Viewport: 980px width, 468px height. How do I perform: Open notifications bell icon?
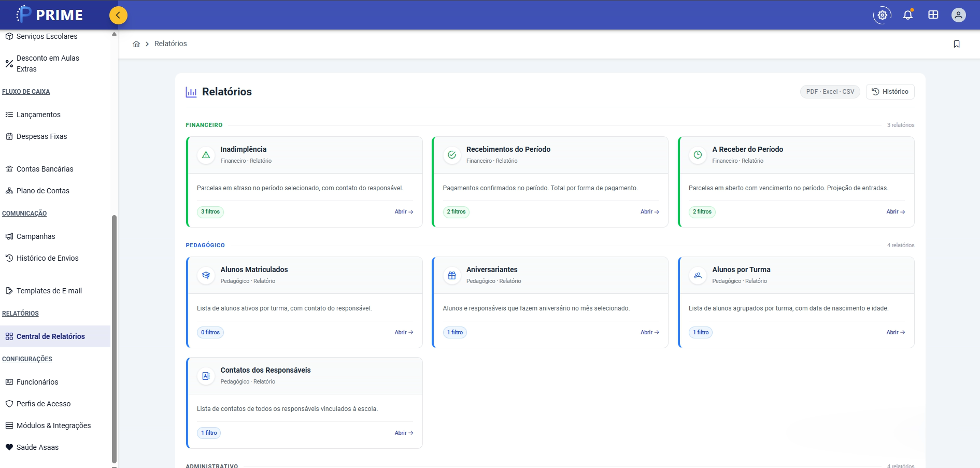click(908, 15)
